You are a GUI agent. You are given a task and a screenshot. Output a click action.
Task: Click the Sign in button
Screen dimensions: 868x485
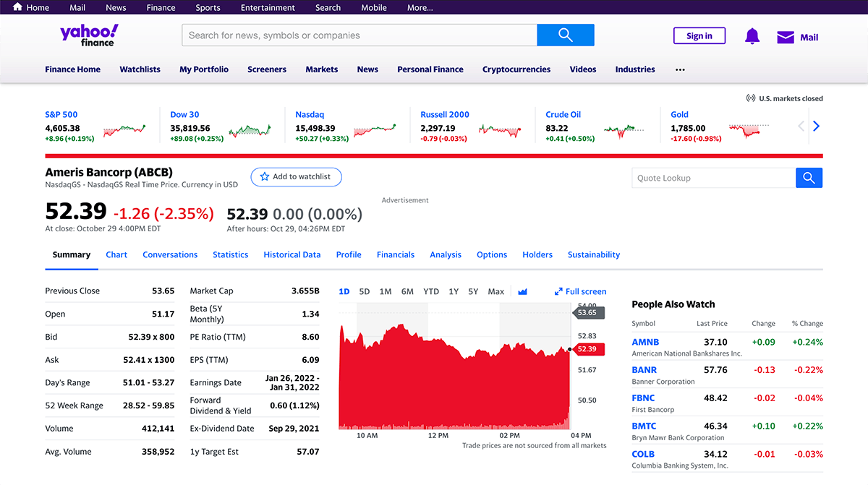(699, 36)
